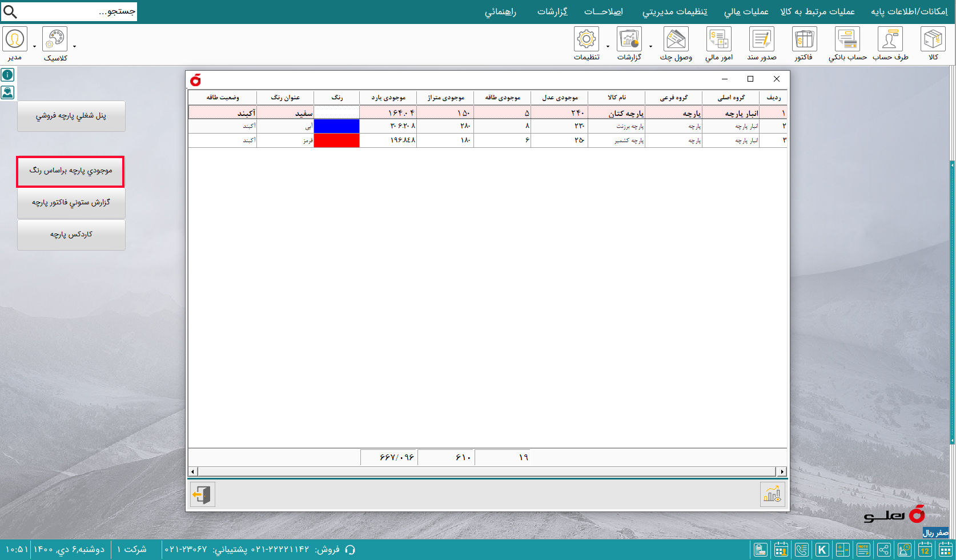This screenshot has height=560, width=956.
Task: Click the موجودي يارد column header
Action: [388, 98]
